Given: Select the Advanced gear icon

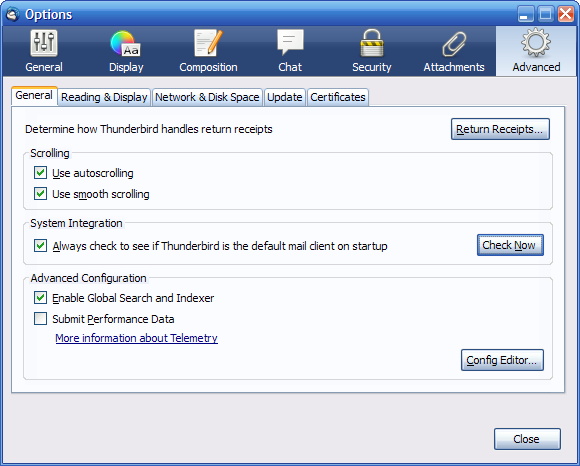Looking at the screenshot, I should [536, 43].
